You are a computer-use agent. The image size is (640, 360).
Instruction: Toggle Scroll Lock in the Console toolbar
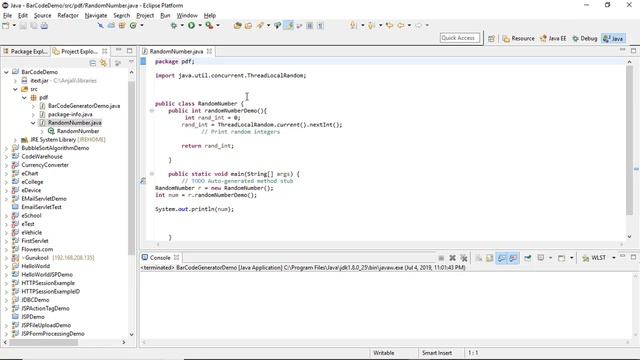[489, 258]
